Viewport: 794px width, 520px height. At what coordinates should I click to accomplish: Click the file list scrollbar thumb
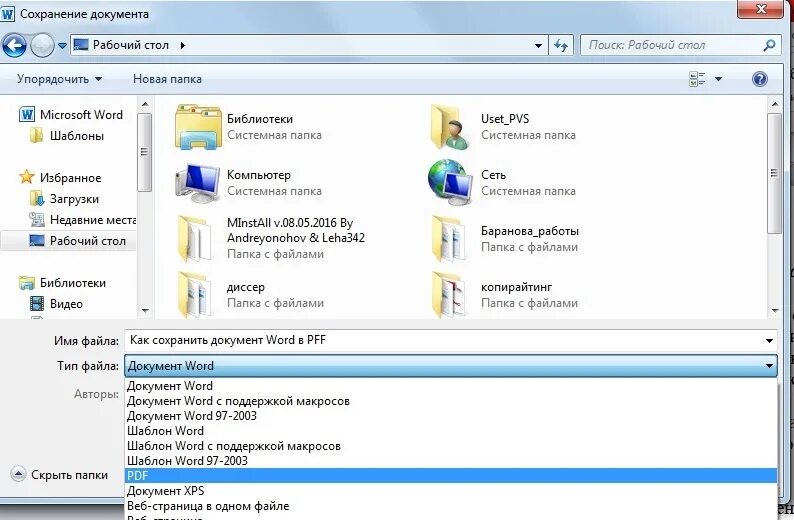pyautogui.click(x=775, y=173)
